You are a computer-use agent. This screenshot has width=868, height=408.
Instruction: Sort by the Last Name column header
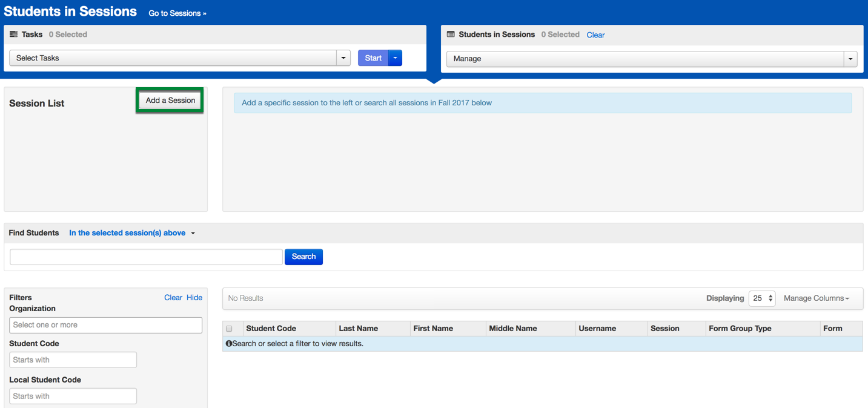tap(359, 329)
